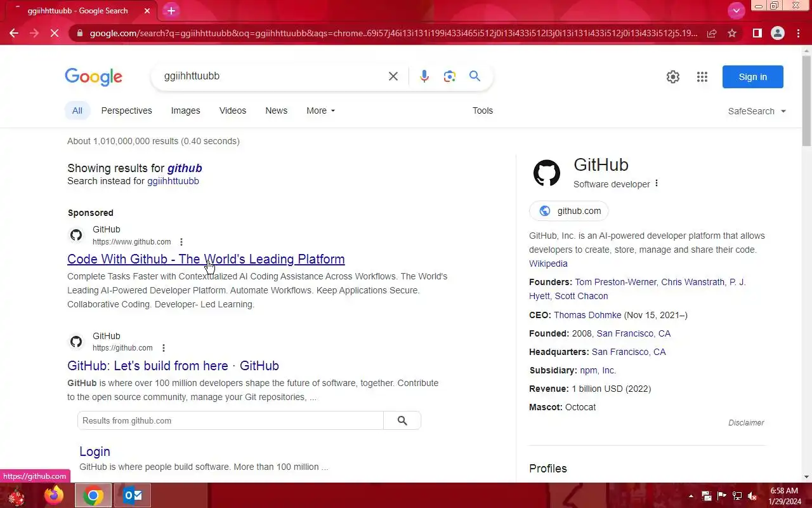Search by image with Lens
Image resolution: width=812 pixels, height=508 pixels.
tap(450, 76)
